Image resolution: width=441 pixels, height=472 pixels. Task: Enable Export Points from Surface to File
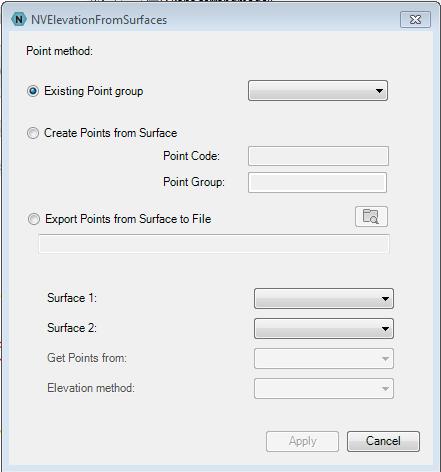[x=33, y=219]
